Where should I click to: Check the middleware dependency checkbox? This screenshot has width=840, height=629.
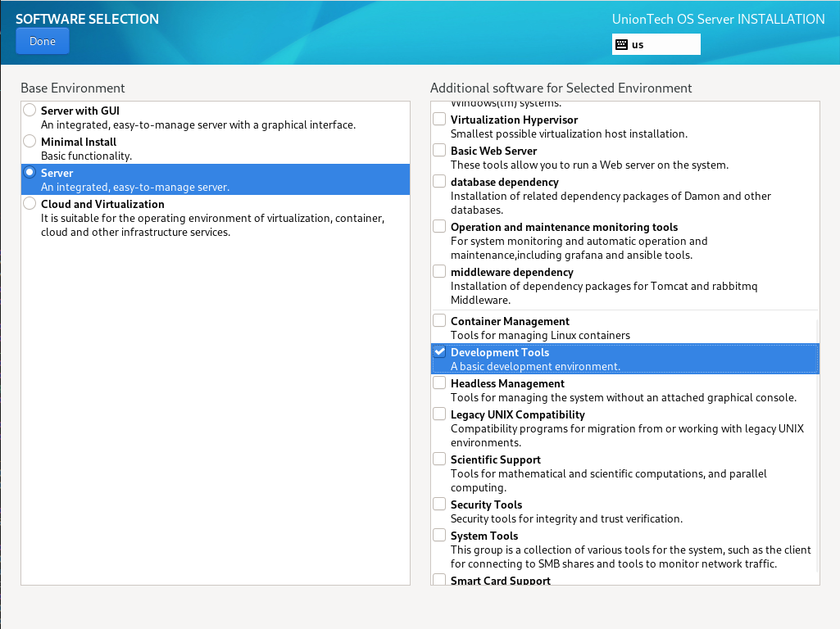(x=439, y=271)
